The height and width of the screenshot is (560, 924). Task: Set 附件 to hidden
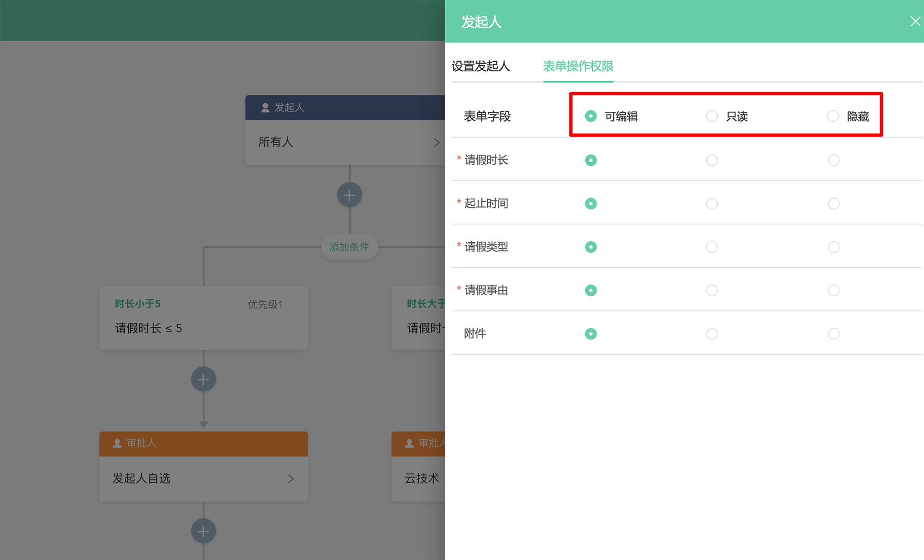point(834,334)
